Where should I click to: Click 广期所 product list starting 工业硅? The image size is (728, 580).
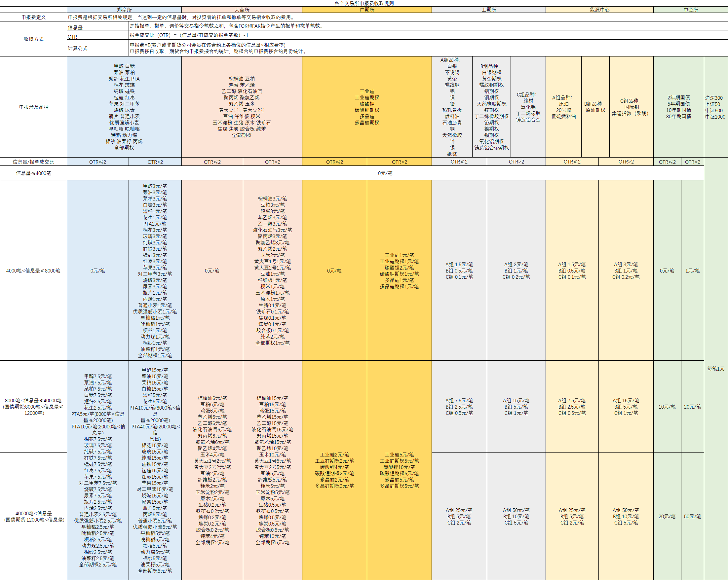click(x=367, y=107)
